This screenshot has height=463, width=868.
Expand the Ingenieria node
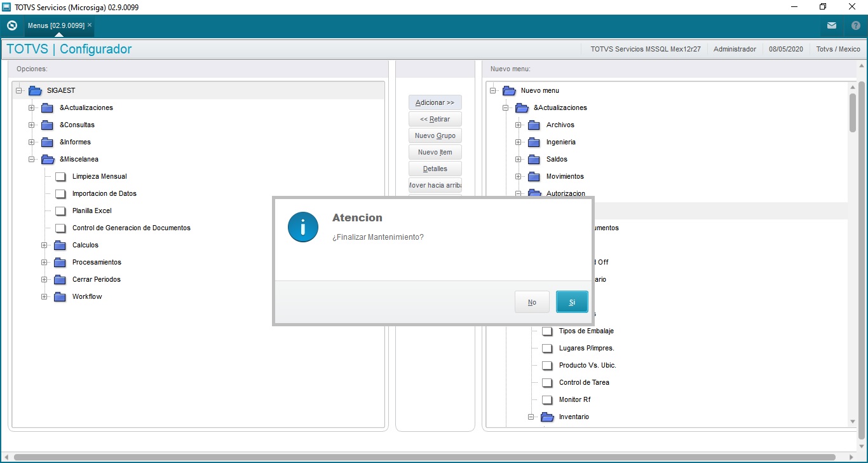518,142
